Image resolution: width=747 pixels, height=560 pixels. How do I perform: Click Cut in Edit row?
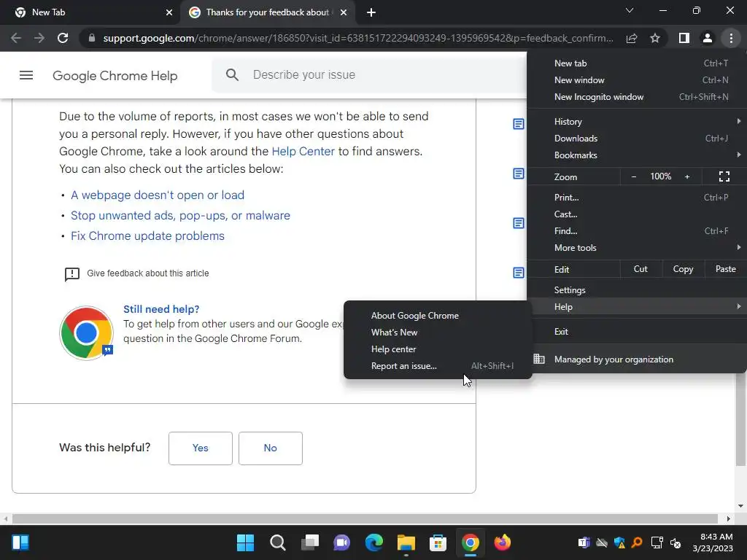tap(640, 269)
